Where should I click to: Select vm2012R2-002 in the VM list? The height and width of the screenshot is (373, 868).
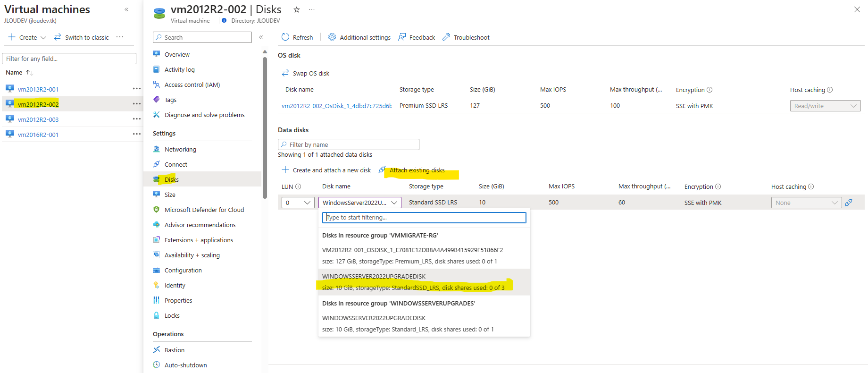point(38,104)
